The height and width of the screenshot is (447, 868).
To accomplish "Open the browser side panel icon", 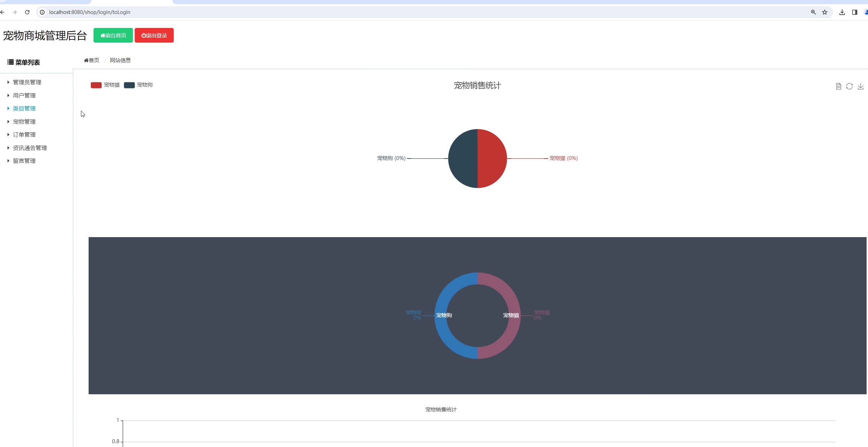I will (x=855, y=12).
